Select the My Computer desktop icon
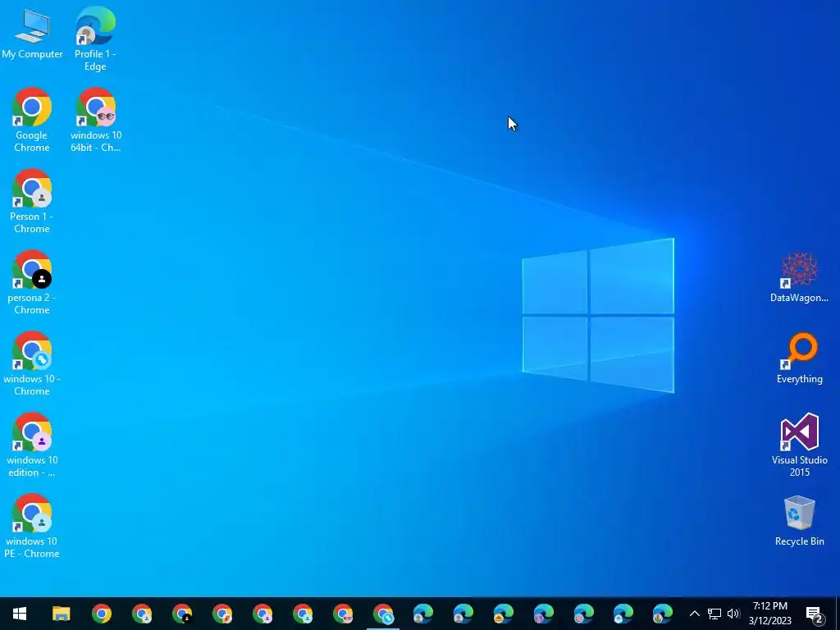Viewport: 840px width, 630px height. tap(32, 33)
